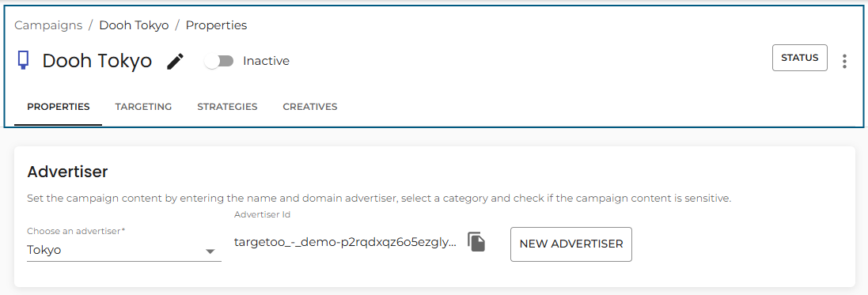Click the Dooh Tokyo campaign title

[x=97, y=60]
